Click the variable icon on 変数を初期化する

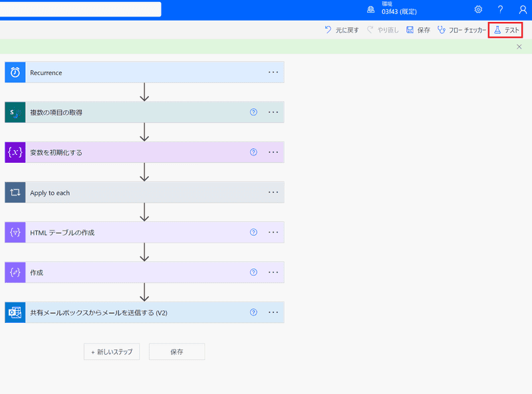click(15, 152)
